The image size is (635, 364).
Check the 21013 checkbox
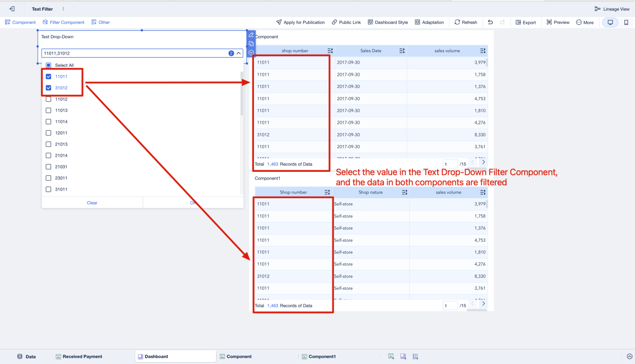coord(49,144)
